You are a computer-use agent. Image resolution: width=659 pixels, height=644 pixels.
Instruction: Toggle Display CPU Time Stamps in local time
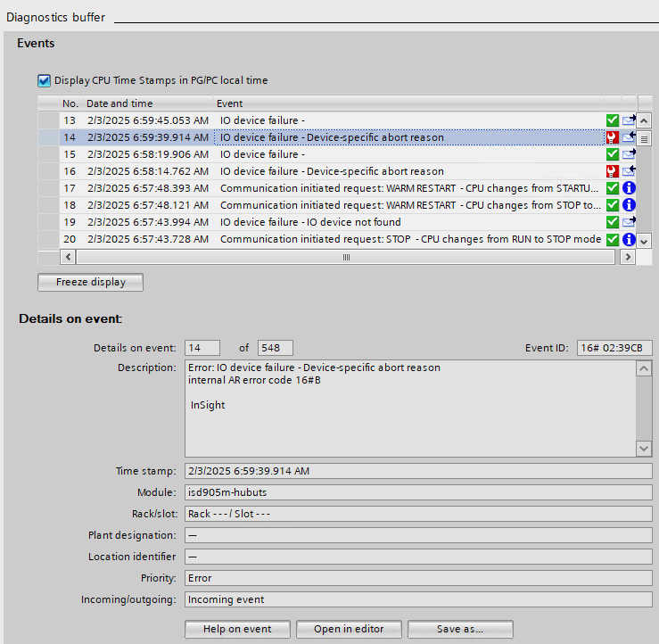pyautogui.click(x=45, y=80)
